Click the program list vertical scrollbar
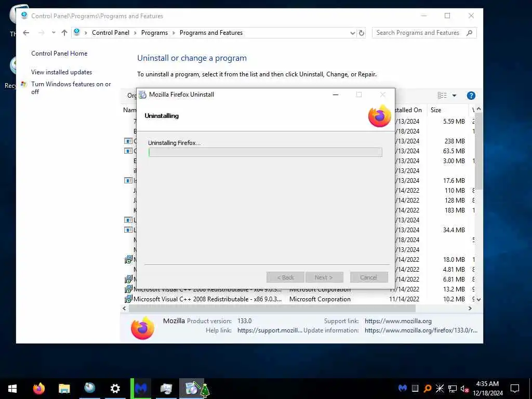Viewport: 532px width, 399px height. 478,151
